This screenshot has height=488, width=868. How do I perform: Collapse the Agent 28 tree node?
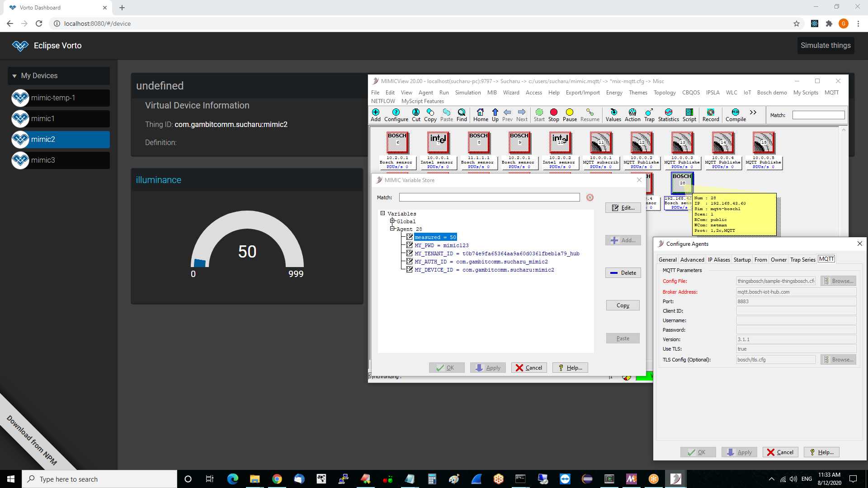click(x=392, y=229)
